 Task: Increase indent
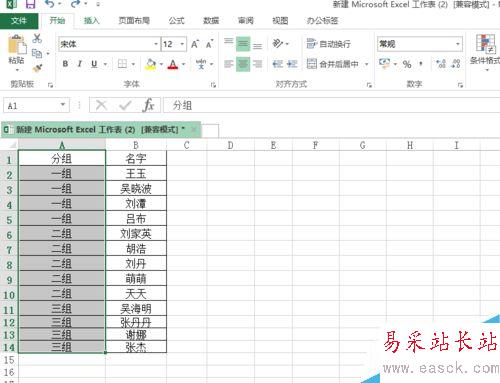(x=292, y=64)
